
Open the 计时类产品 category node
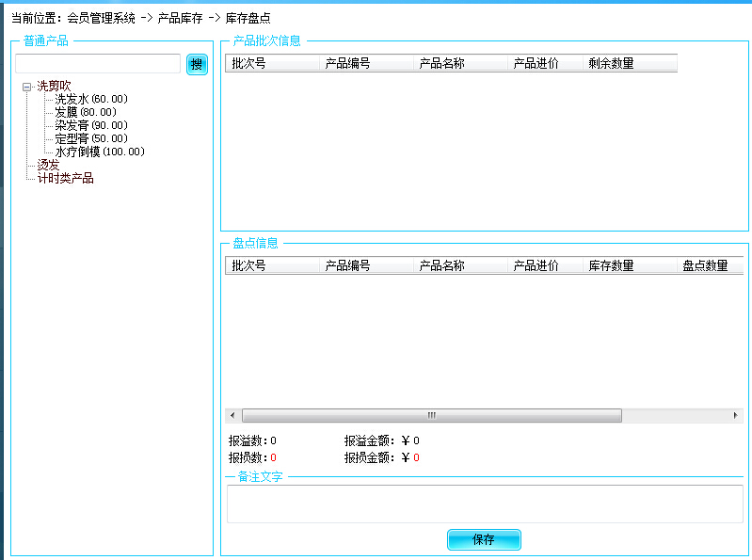click(65, 178)
